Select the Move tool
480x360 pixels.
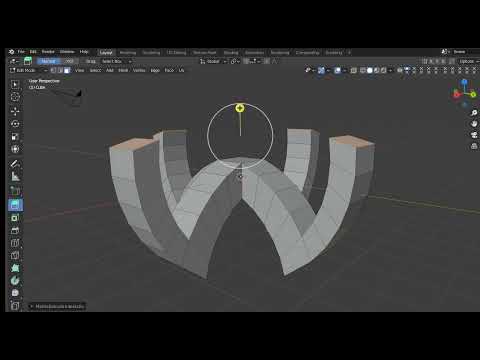15,111
